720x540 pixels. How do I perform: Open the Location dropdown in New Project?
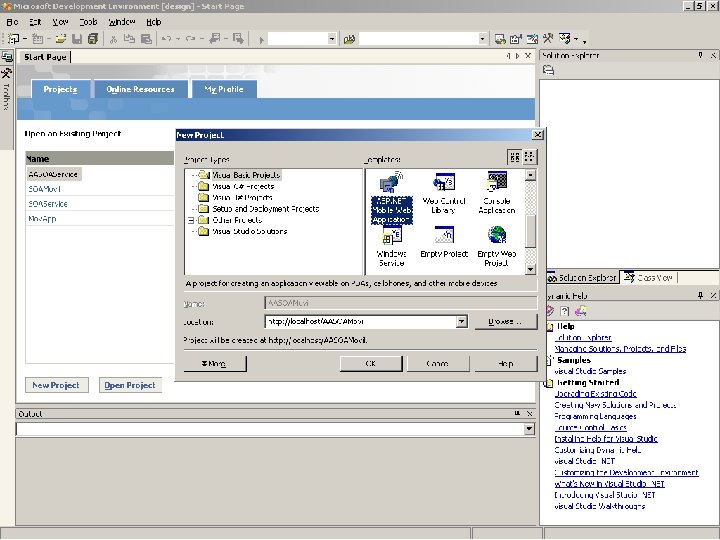point(461,321)
